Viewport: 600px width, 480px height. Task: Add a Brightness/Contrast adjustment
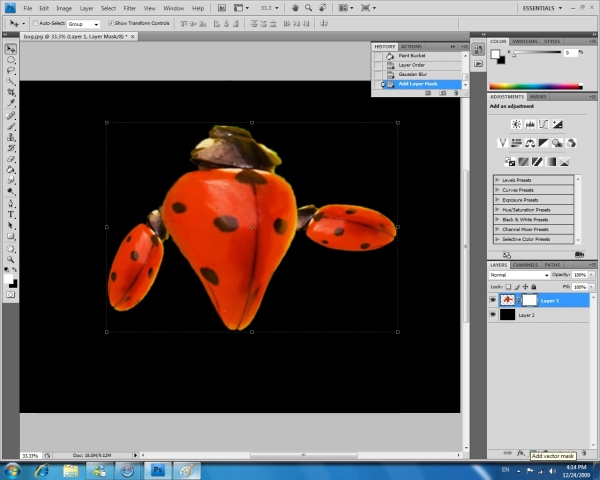coord(516,124)
